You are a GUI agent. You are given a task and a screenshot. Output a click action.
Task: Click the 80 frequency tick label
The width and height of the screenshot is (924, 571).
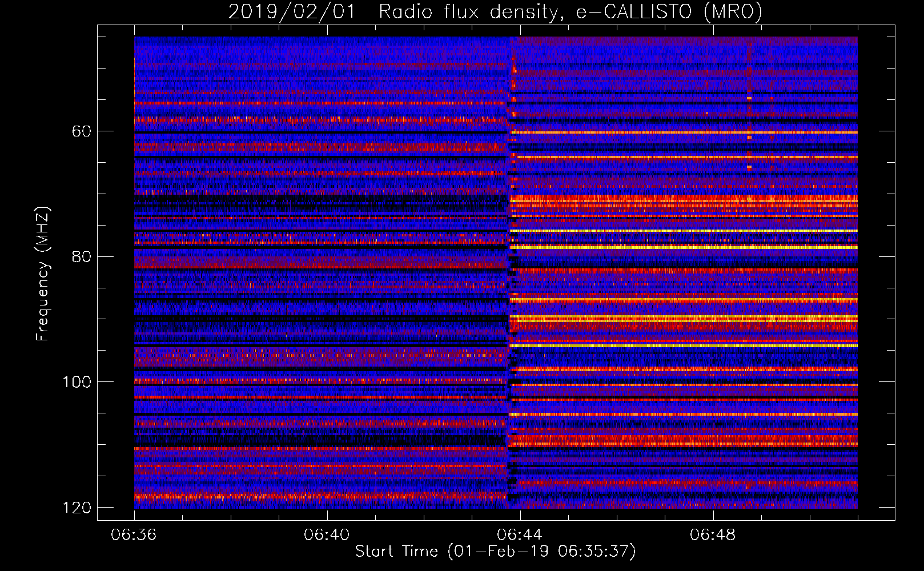(x=82, y=256)
